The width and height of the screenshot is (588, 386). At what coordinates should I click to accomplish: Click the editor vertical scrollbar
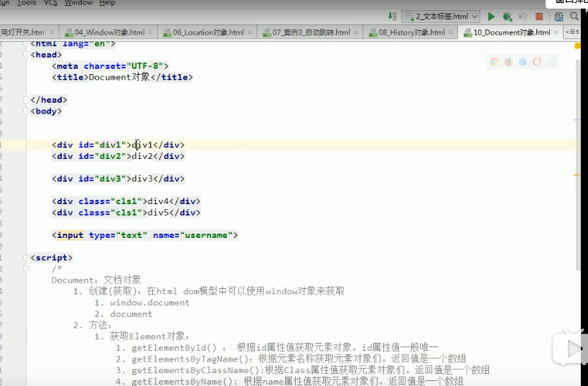(578, 165)
